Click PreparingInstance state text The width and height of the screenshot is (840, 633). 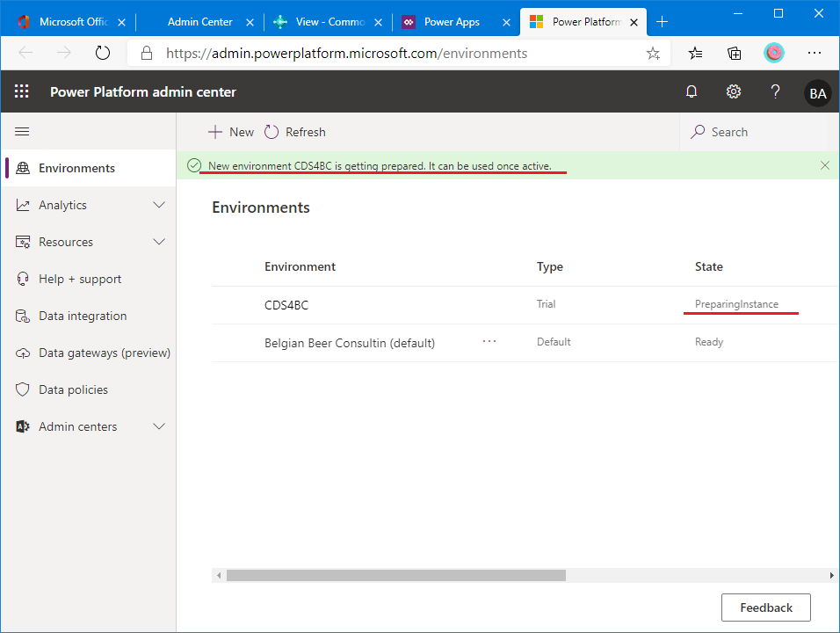(736, 304)
